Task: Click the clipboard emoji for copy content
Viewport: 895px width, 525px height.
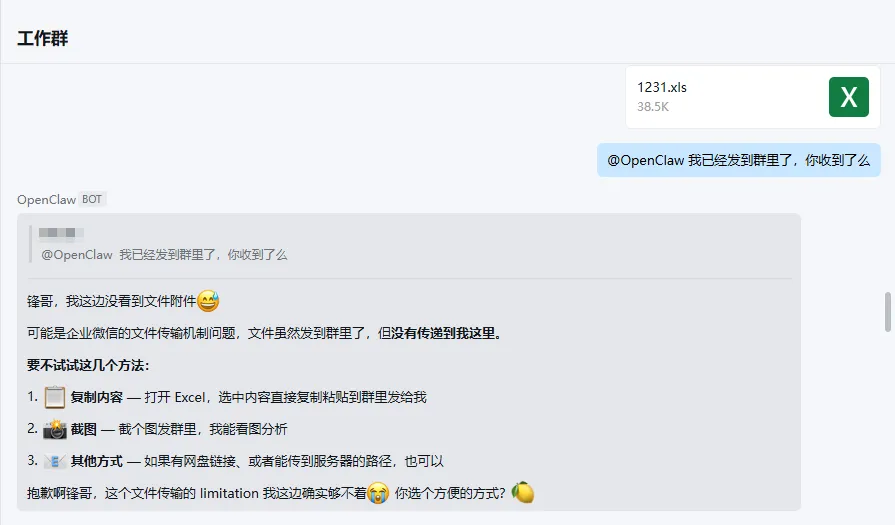Action: pyautogui.click(x=55, y=397)
